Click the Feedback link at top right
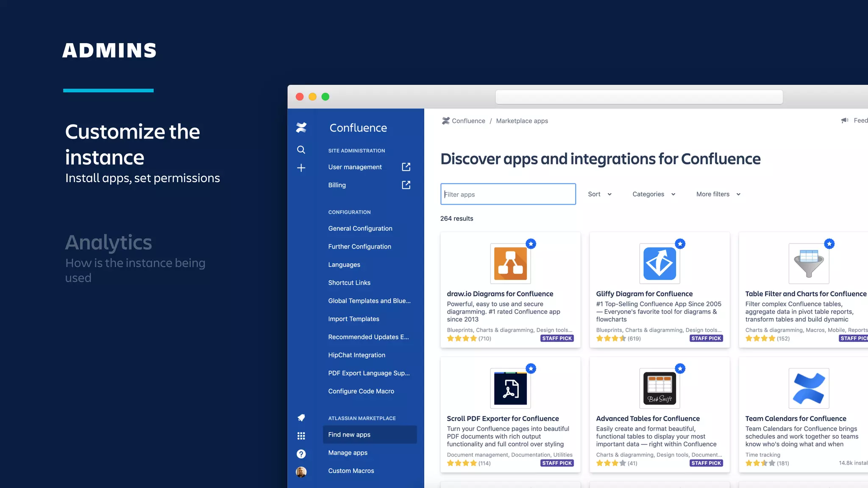Screen dimensions: 868x488 pyautogui.click(x=860, y=121)
